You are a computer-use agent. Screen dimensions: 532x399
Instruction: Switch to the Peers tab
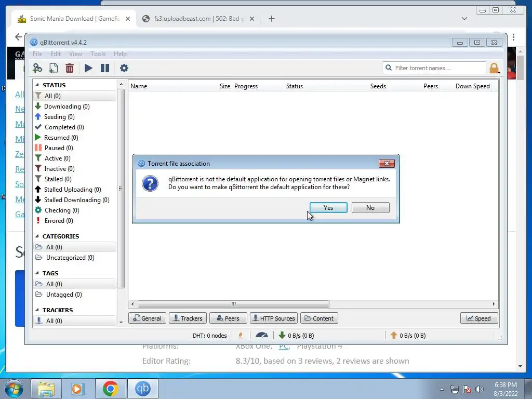228,318
